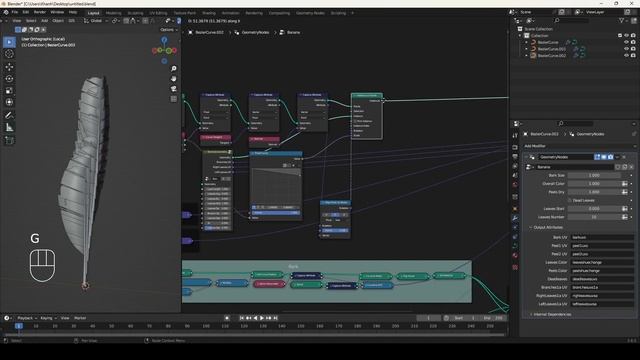Open Keying dropdown in timeline
Image resolution: width=640 pixels, height=360 pixels.
[48, 318]
